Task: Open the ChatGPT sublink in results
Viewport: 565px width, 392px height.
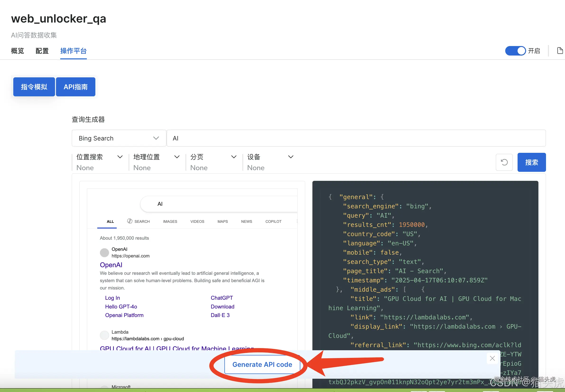Action: tap(222, 298)
